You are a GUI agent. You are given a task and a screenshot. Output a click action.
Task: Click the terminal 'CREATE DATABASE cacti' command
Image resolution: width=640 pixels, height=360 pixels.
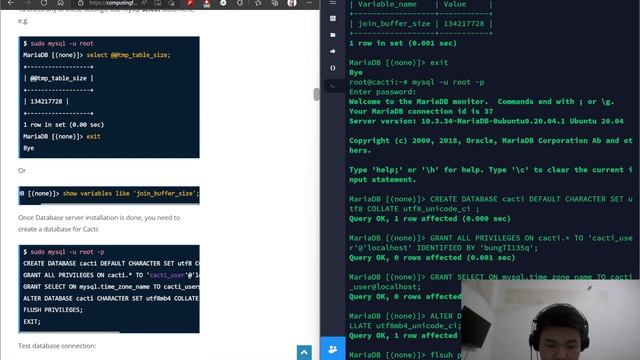pyautogui.click(x=491, y=204)
